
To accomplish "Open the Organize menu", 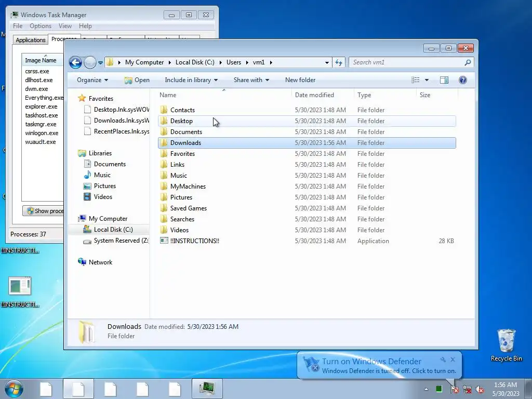I will tap(92, 80).
